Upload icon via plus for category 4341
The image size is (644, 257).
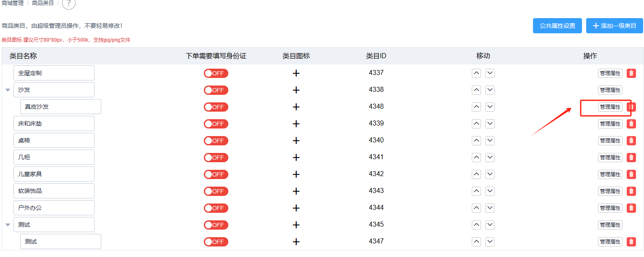pos(296,158)
